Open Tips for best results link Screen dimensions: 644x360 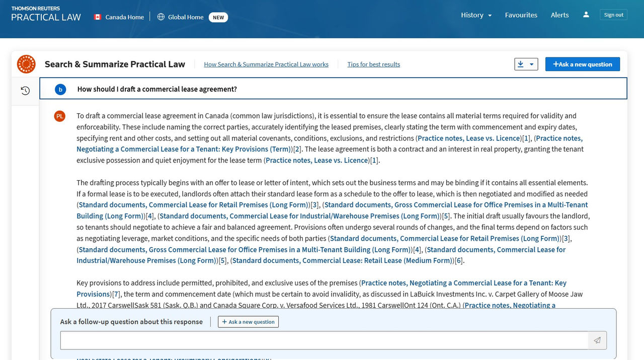(373, 64)
